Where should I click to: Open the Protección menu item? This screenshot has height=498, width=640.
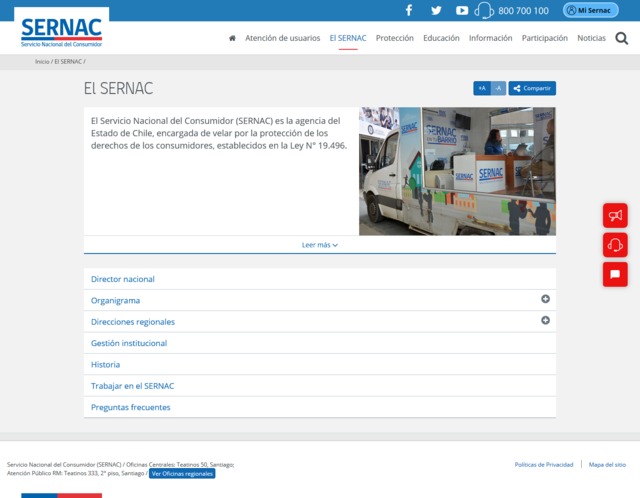394,38
